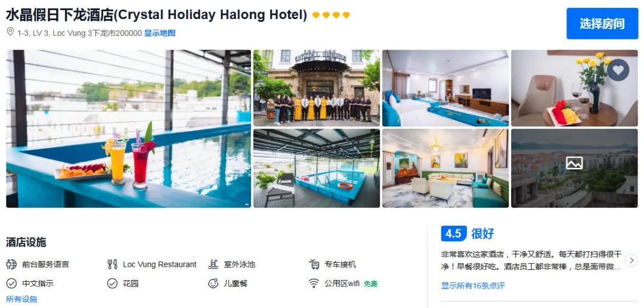Click the checkmark beside 中文指示
Screen dimensions: 644x308
(11, 284)
